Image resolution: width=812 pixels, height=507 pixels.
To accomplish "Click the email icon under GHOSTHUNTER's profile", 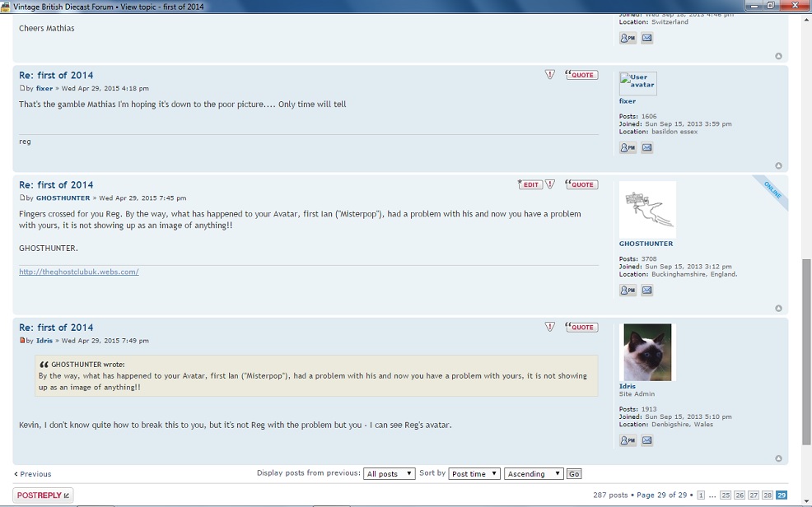I will pos(646,291).
